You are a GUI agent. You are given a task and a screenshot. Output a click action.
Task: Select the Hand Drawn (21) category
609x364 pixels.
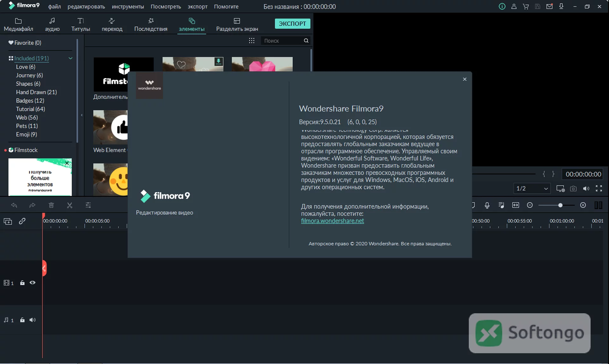36,92
